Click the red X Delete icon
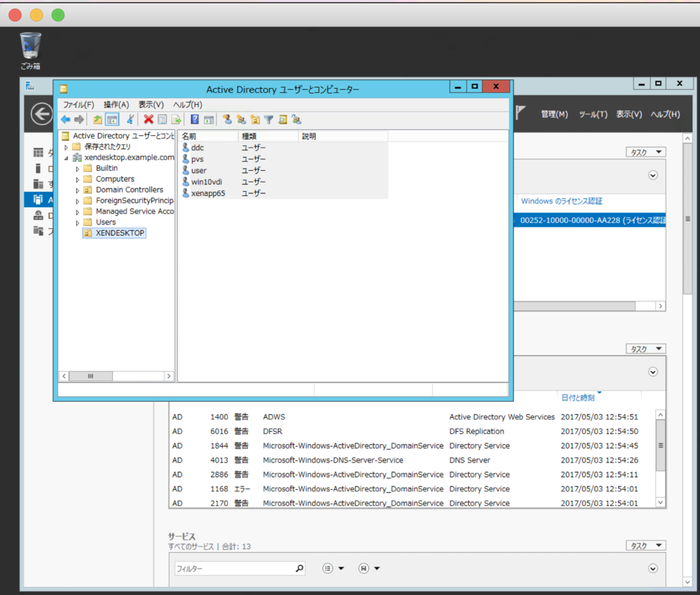Screen dimensions: 700x595 tap(148, 120)
